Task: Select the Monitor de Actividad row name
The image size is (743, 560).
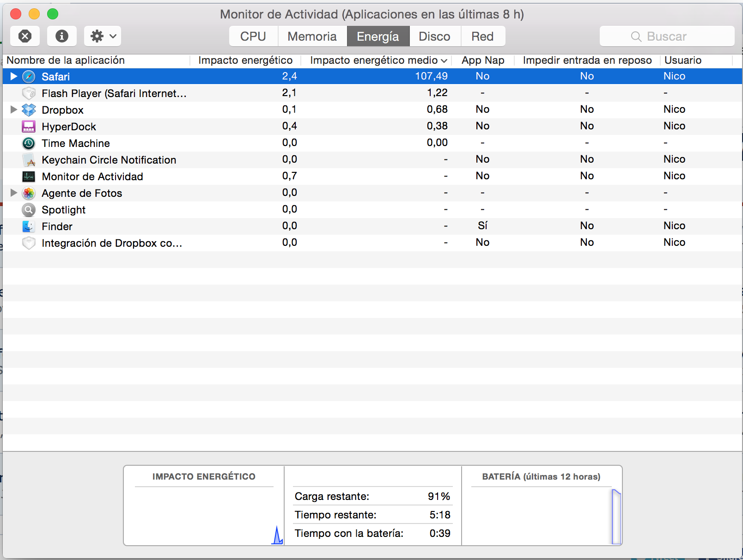Action: pyautogui.click(x=92, y=177)
